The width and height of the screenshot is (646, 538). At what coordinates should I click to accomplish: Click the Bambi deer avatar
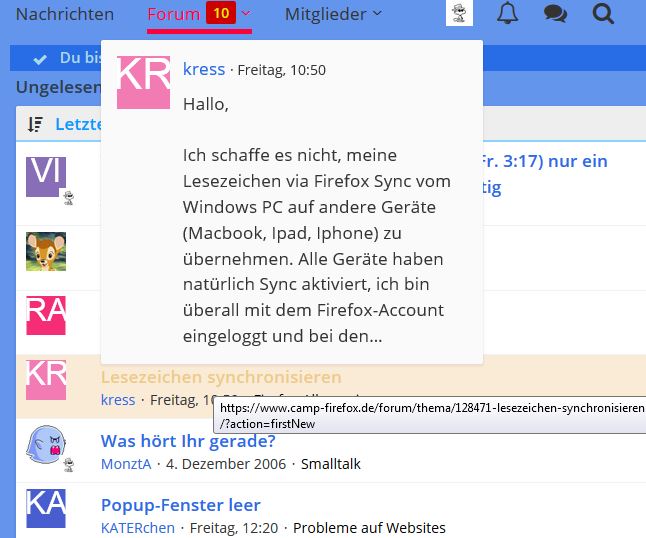click(x=45, y=251)
